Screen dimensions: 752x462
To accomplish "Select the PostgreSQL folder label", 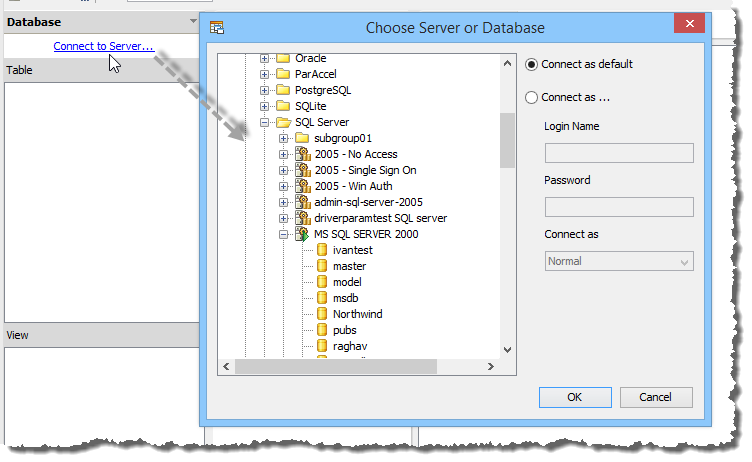I will [x=323, y=90].
